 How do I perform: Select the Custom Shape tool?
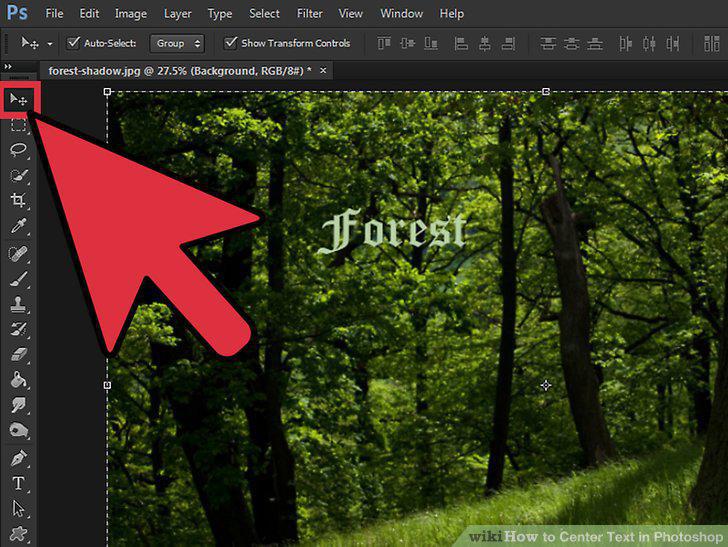[19, 534]
